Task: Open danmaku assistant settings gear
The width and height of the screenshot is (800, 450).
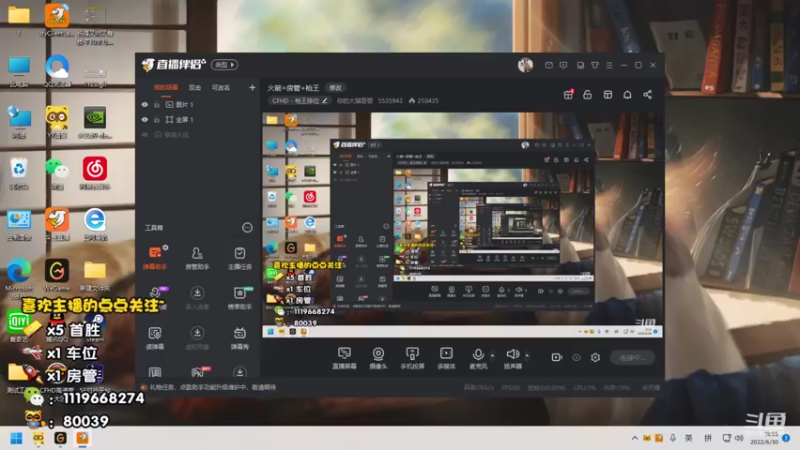Action: tap(165, 247)
